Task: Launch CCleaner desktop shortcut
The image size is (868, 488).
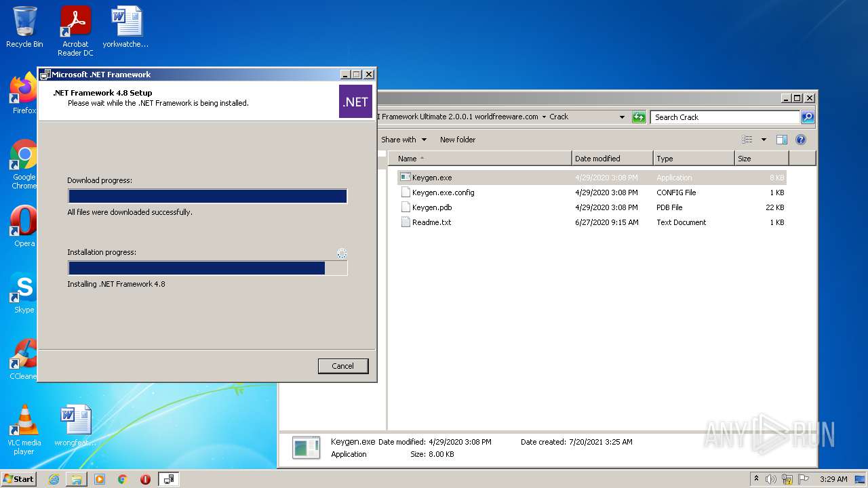Action: pos(24,359)
